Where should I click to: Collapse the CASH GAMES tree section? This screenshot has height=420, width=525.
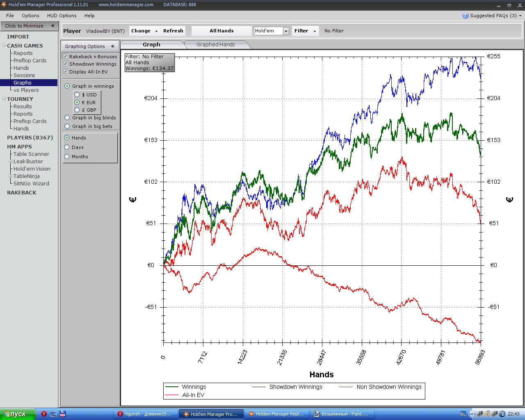point(4,46)
